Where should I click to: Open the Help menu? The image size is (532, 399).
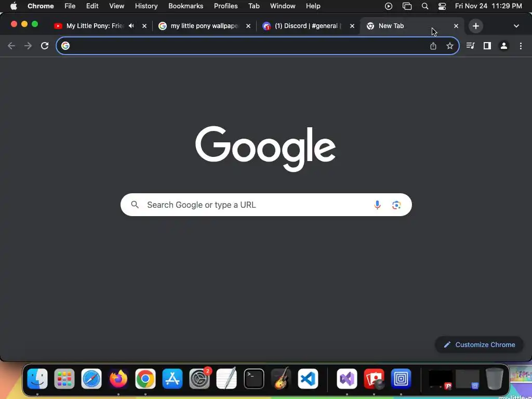tap(313, 6)
